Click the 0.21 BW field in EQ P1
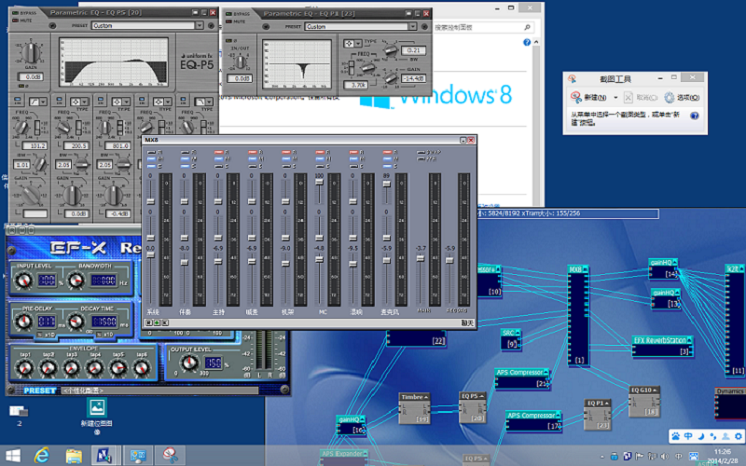 (x=413, y=50)
